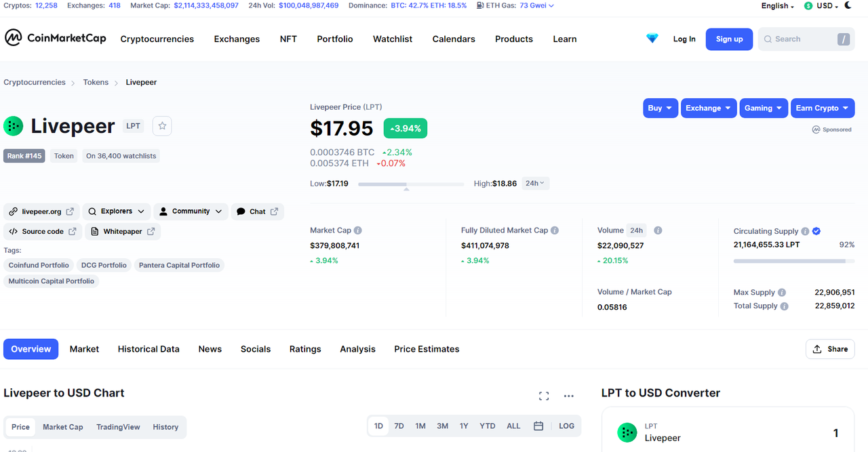This screenshot has width=868, height=452.
Task: Click the converter Livepeer logo
Action: click(x=627, y=432)
